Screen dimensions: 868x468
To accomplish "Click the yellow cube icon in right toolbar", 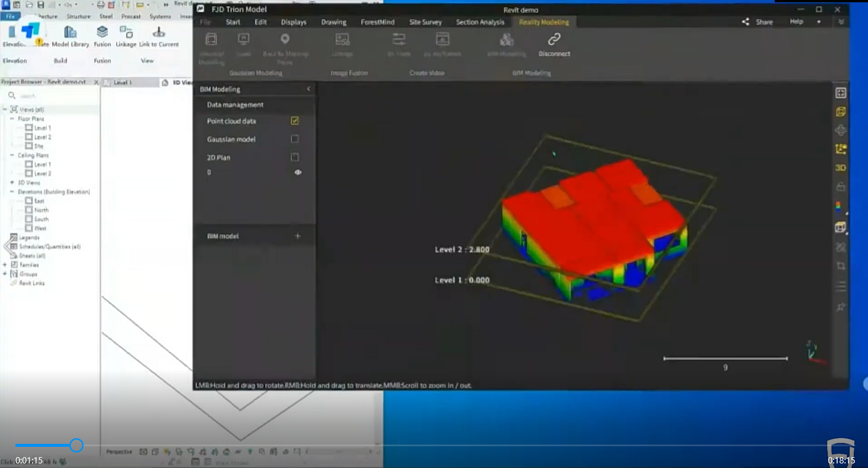I will click(841, 112).
